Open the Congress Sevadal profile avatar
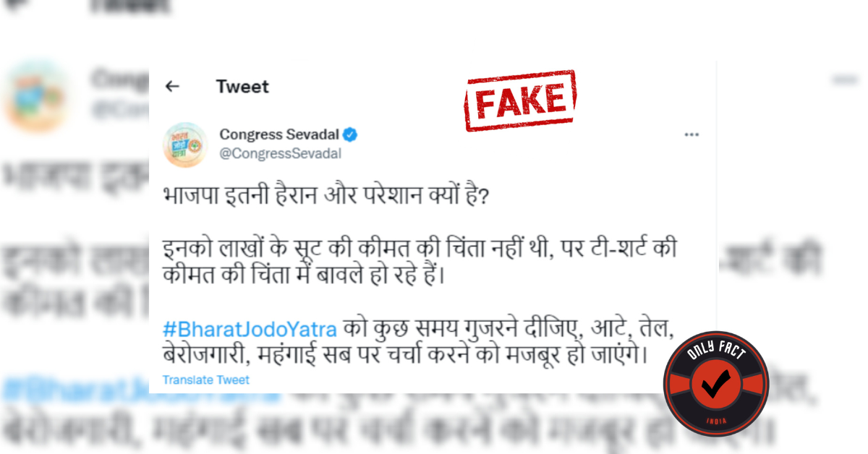 [x=186, y=143]
